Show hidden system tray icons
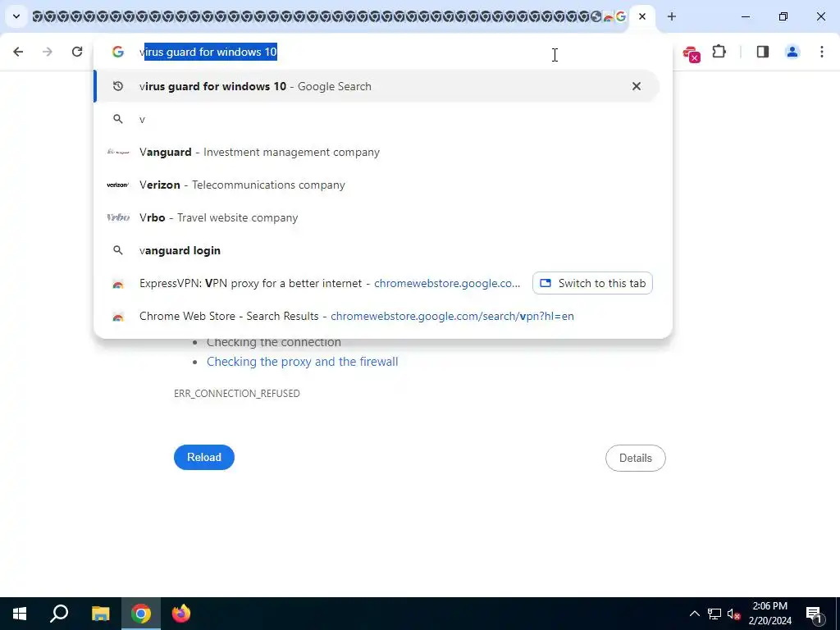 694,614
